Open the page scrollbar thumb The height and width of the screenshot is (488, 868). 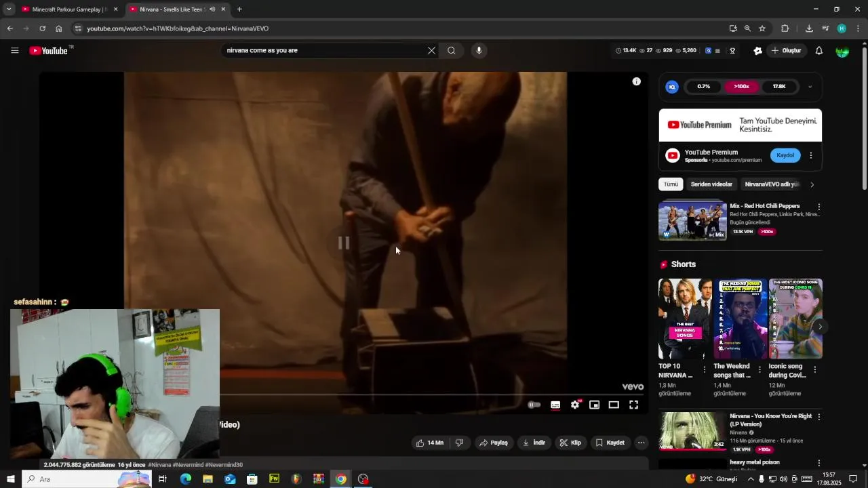pos(864,118)
